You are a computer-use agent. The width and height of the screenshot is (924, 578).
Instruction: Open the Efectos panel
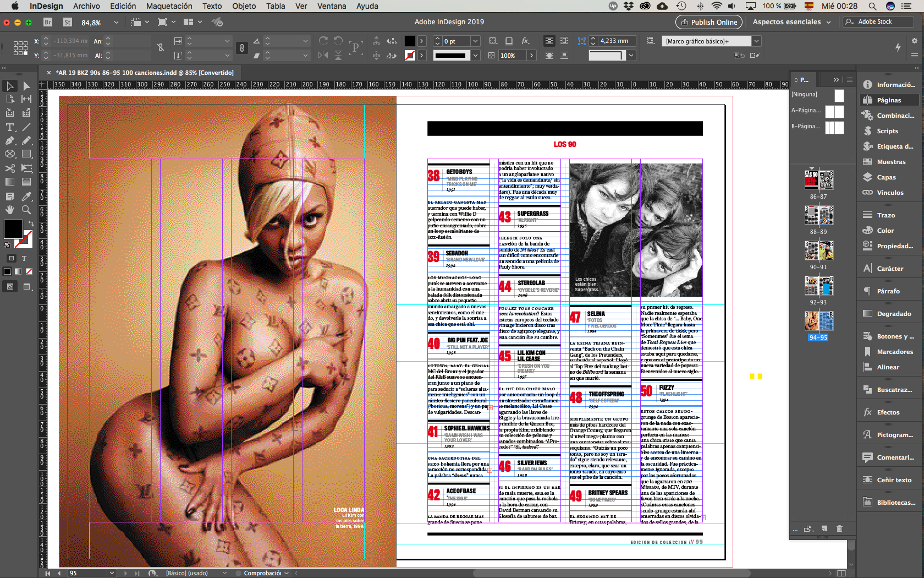pyautogui.click(x=888, y=412)
